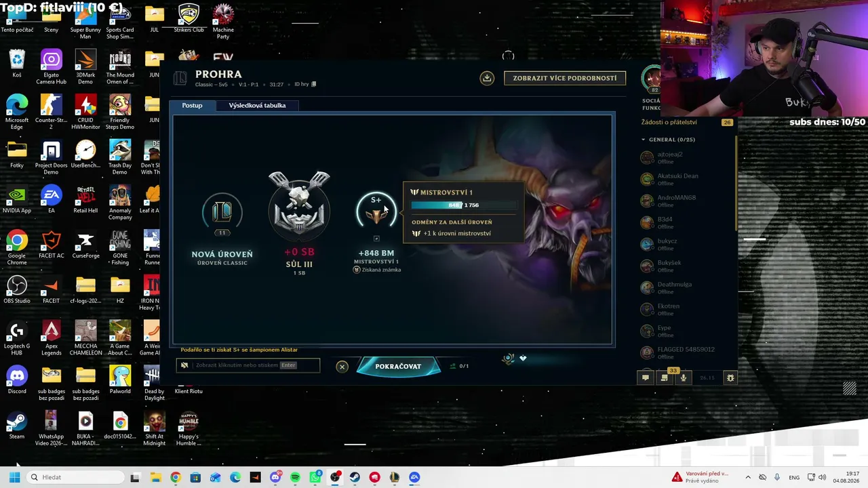Open Elgato Camera Hub desktop icon
868x488 pixels.
(51, 66)
